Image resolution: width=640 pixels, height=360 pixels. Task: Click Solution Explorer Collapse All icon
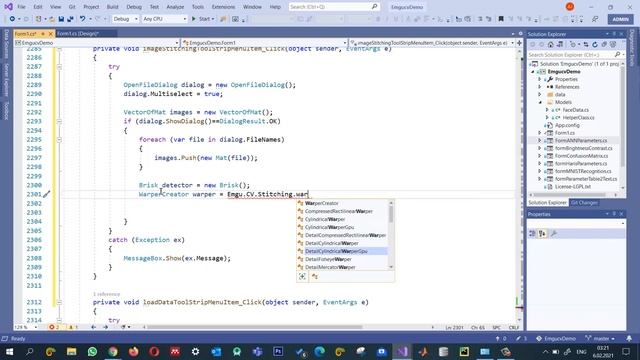tap(604, 44)
